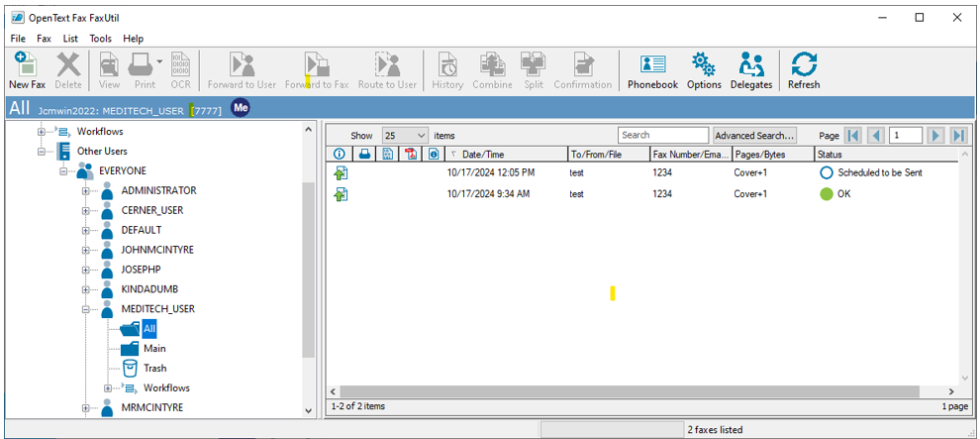
Task: Open the Options gears icon
Action: pos(704,70)
